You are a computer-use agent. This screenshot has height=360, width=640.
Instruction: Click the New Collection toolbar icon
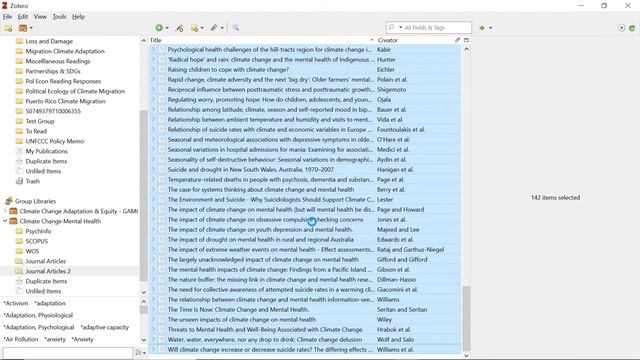[8, 28]
